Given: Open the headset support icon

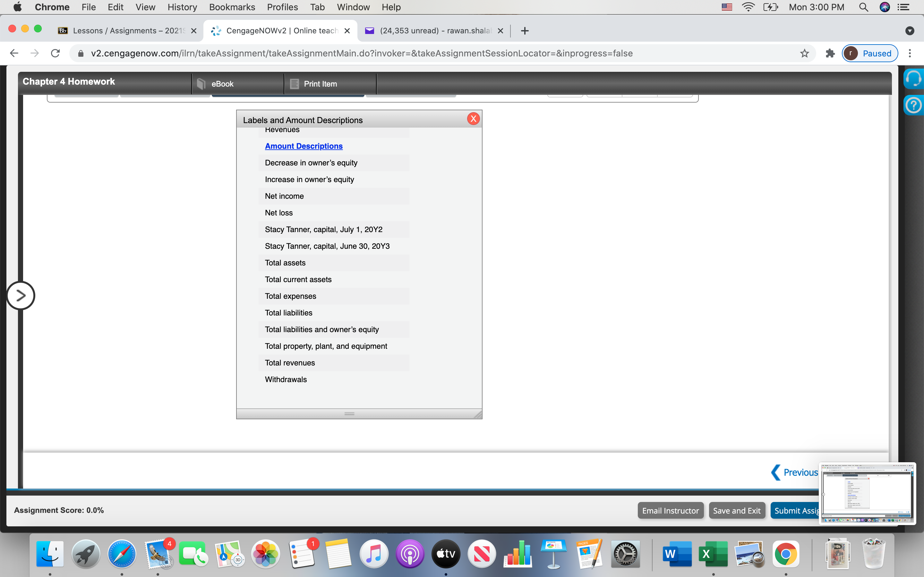Looking at the screenshot, I should coord(913,79).
